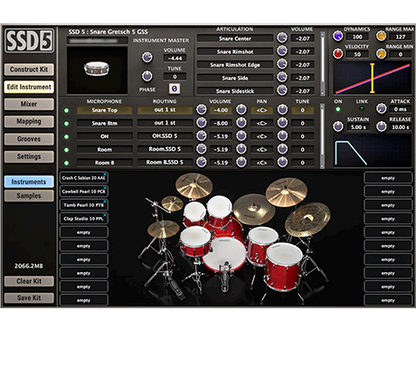Open the Settings page

tap(29, 156)
